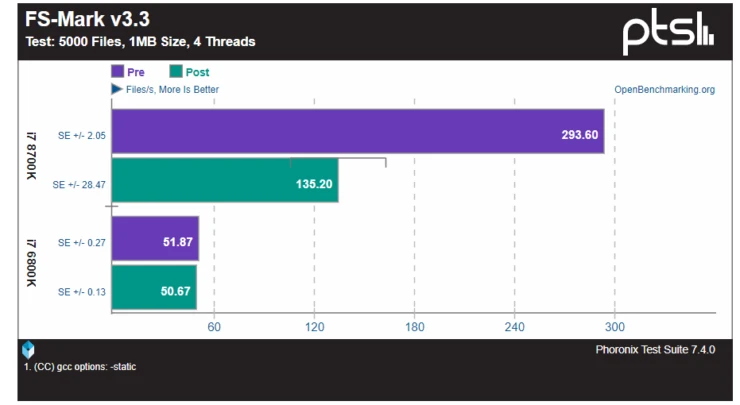
Task: Click the blue arrow beside Files/s
Action: pyautogui.click(x=116, y=89)
